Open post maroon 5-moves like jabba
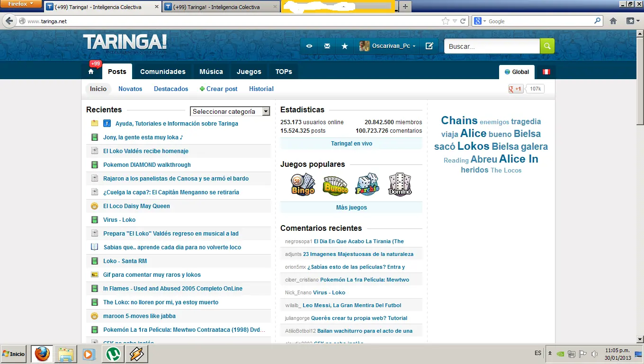 tap(139, 316)
